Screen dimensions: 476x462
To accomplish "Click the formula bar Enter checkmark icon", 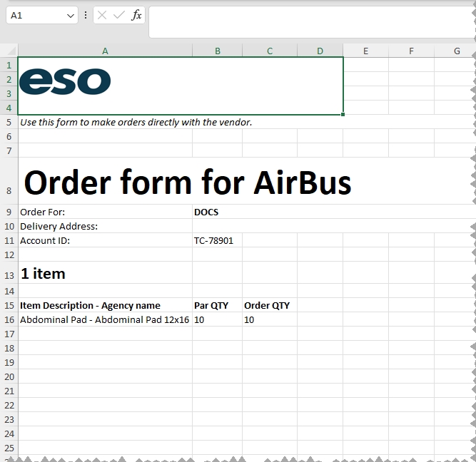I will (x=118, y=15).
